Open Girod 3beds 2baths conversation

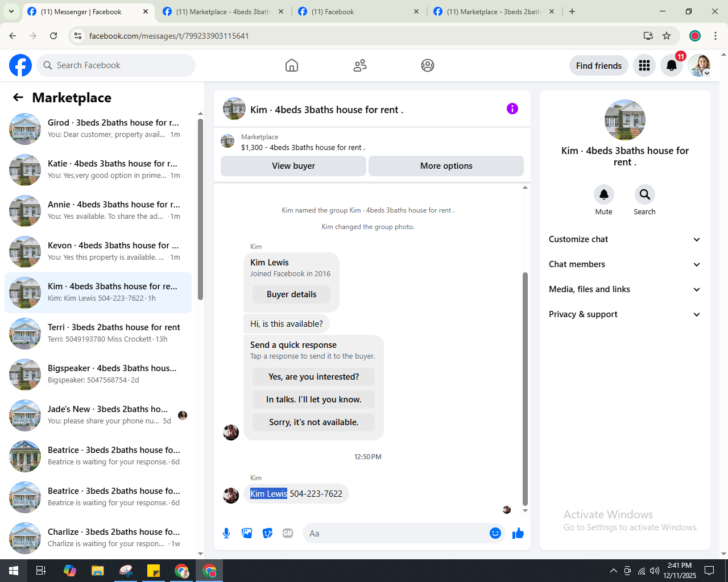pyautogui.click(x=98, y=128)
